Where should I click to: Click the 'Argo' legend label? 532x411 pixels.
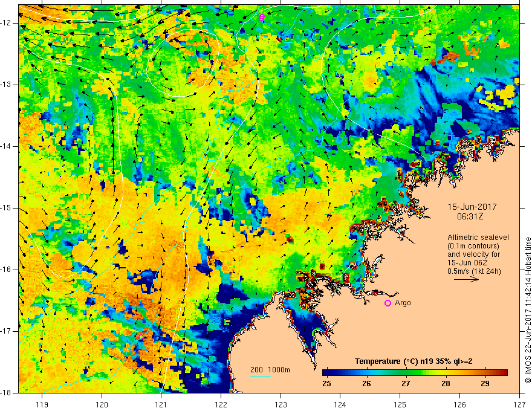[403, 303]
